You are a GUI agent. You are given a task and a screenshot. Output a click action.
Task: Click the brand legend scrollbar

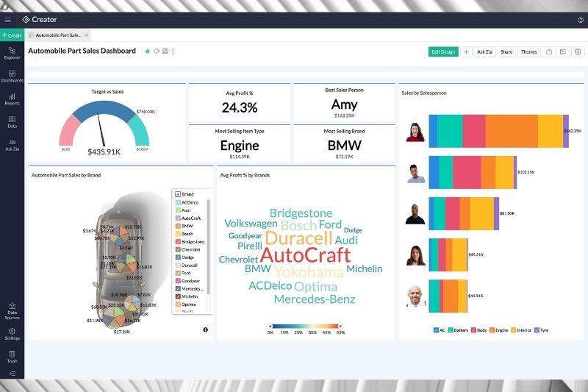[x=208, y=247]
